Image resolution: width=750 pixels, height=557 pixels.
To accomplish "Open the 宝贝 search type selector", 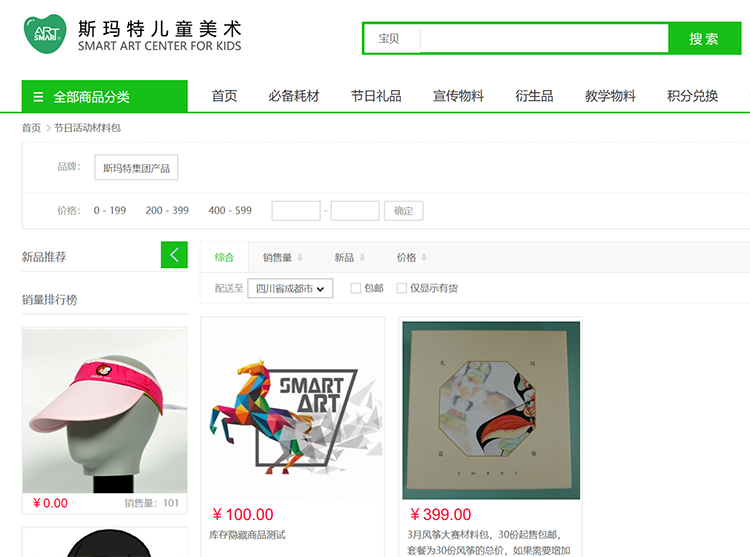I will 389,39.
